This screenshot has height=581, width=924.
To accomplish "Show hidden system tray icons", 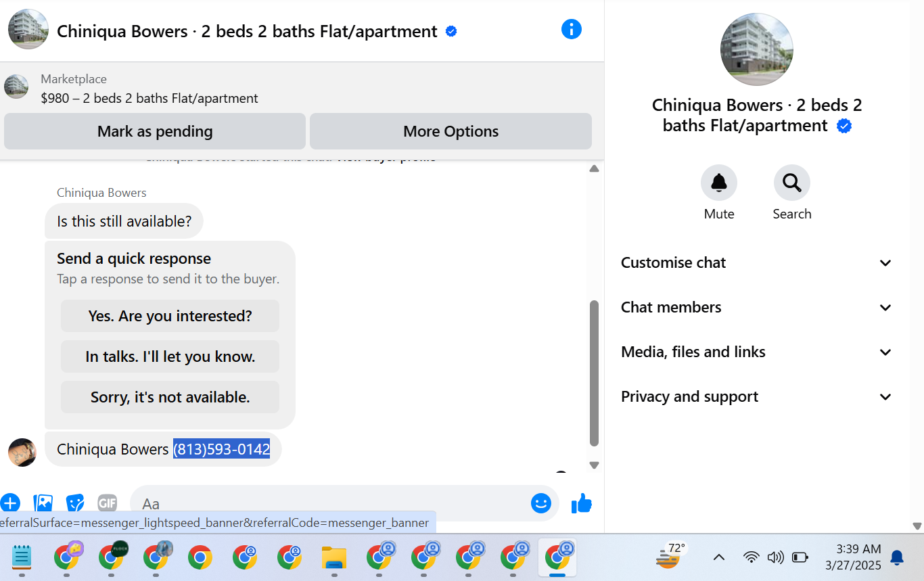I will pyautogui.click(x=719, y=557).
